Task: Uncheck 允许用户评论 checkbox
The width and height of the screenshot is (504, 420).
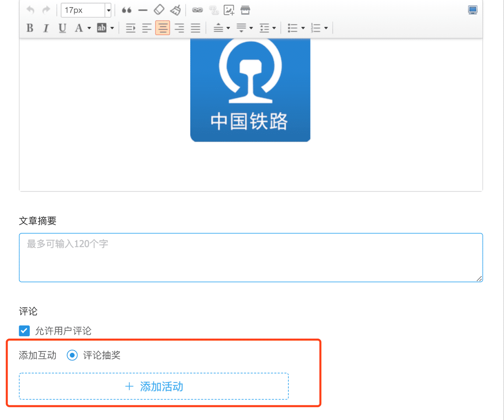Action: click(x=24, y=331)
